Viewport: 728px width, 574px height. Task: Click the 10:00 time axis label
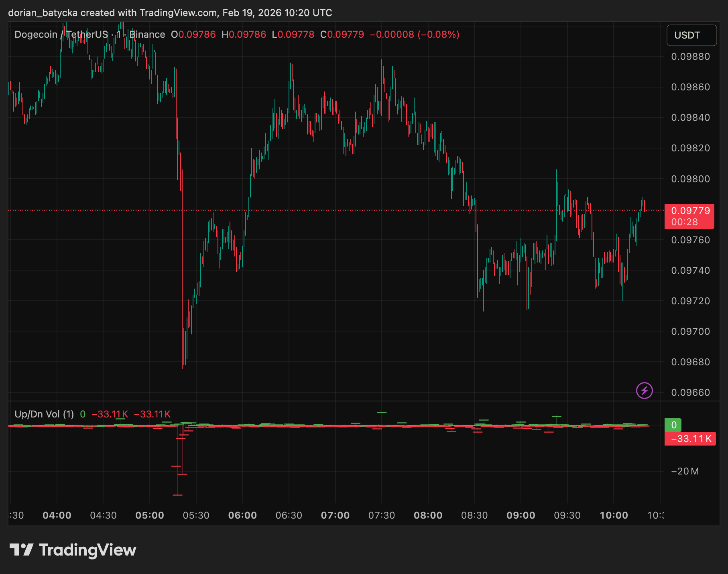click(x=614, y=515)
